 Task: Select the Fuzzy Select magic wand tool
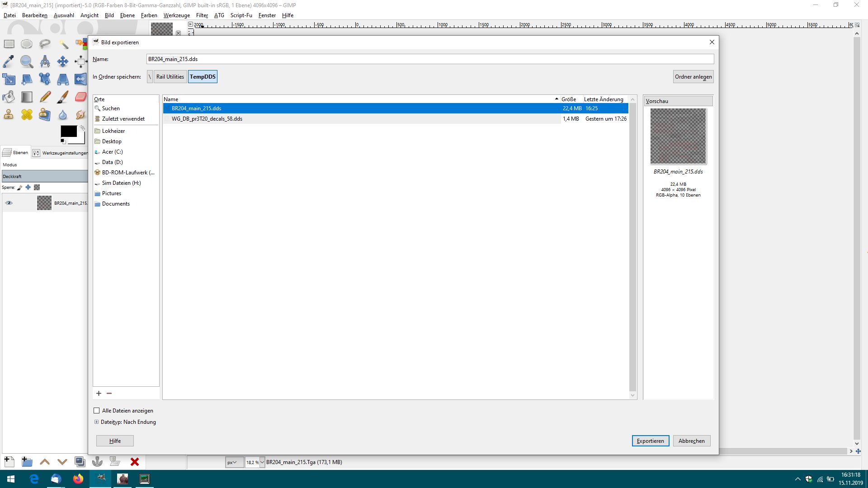pos(63,44)
